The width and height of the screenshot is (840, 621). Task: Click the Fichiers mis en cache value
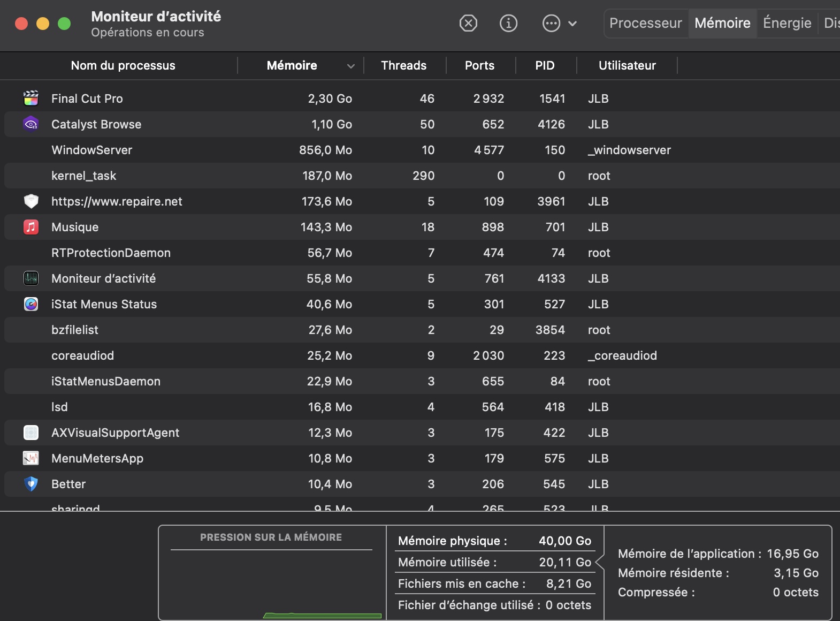pyautogui.click(x=569, y=584)
